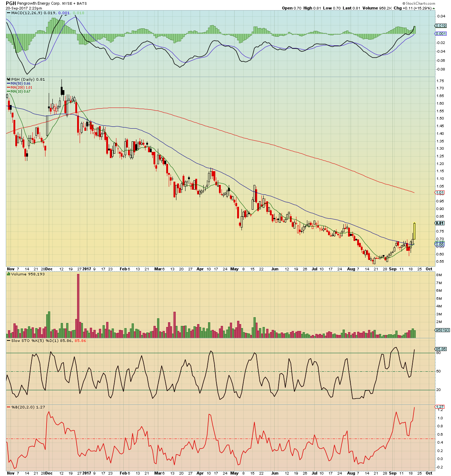
Task: Click the 1.27 %B value tag
Action: pos(440,407)
